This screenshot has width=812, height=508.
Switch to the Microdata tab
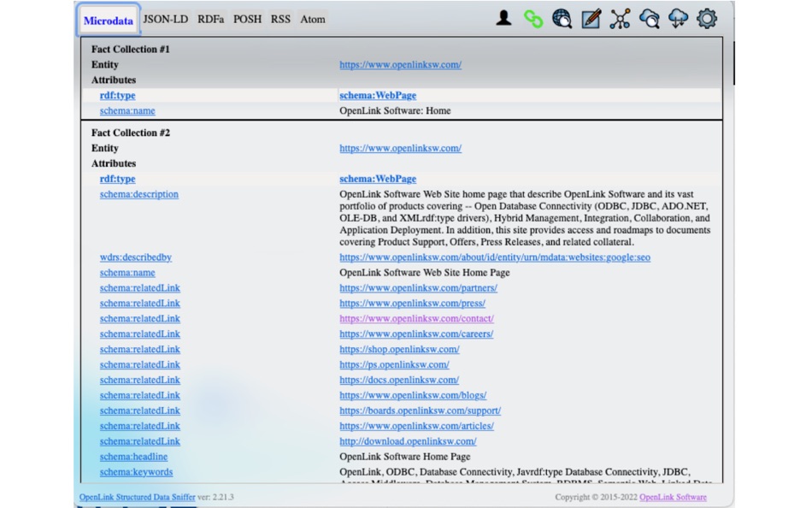(109, 21)
